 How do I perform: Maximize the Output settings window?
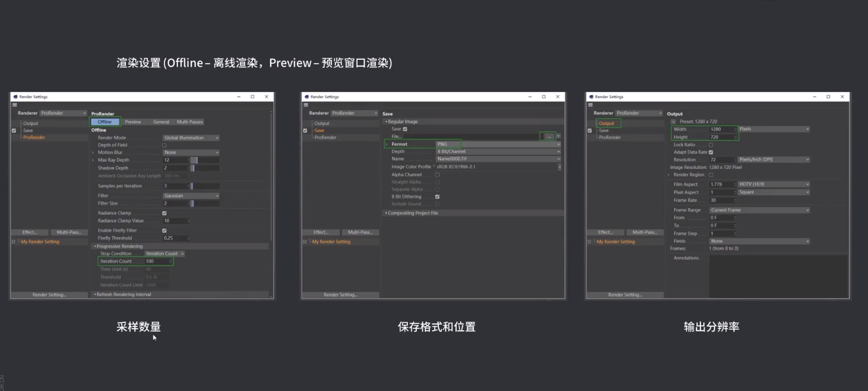click(x=828, y=97)
